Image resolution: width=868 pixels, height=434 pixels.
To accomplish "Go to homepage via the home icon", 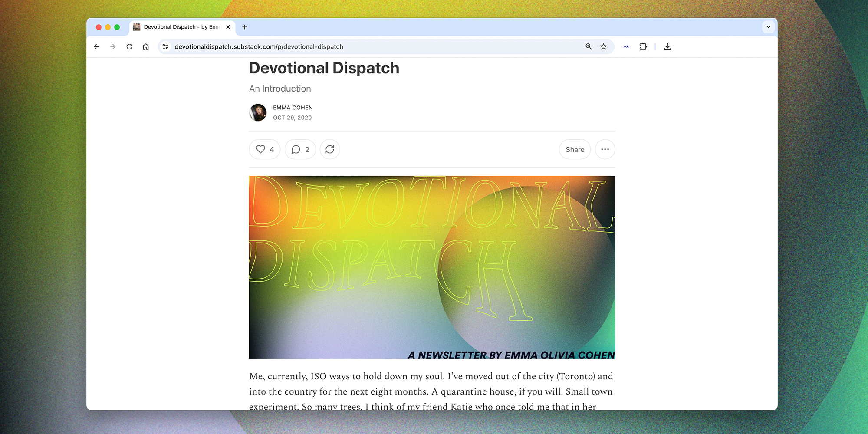I will [146, 46].
